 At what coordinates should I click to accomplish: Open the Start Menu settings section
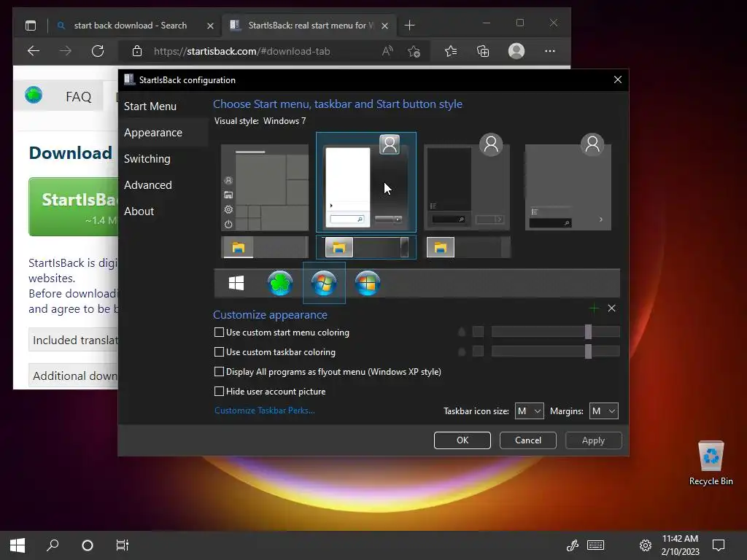[x=150, y=106]
